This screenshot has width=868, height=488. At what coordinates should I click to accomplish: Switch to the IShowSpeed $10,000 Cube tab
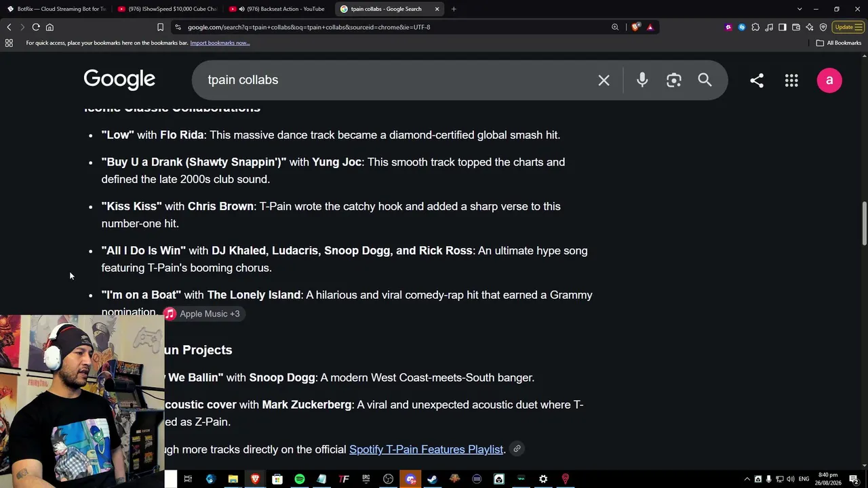coord(167,9)
